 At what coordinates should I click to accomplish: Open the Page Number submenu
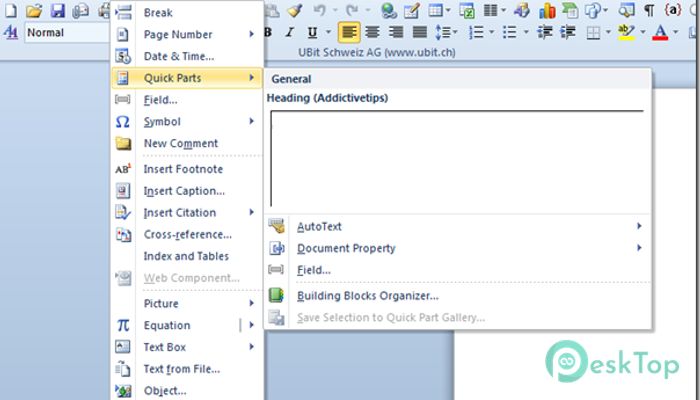tap(187, 34)
